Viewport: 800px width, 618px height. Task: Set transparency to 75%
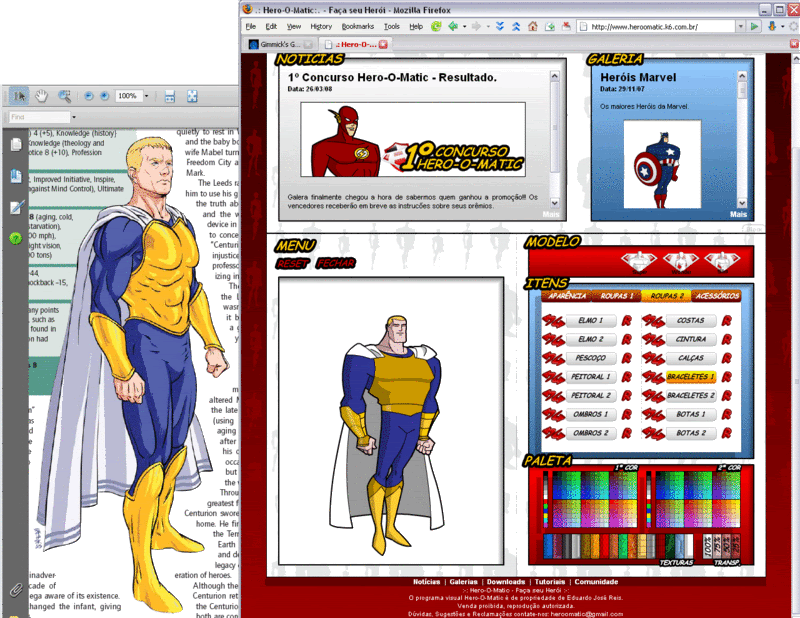717,546
